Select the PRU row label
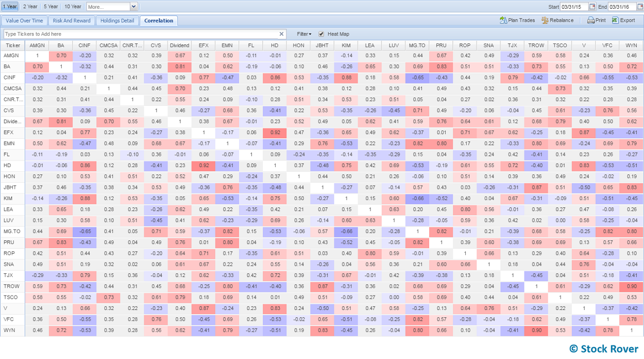 coord(12,242)
